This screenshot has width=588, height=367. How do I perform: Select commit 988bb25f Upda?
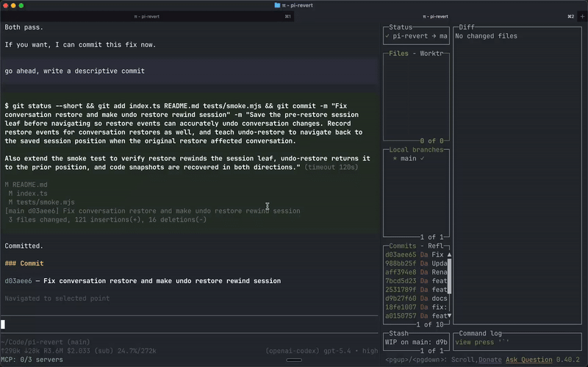[416, 263]
